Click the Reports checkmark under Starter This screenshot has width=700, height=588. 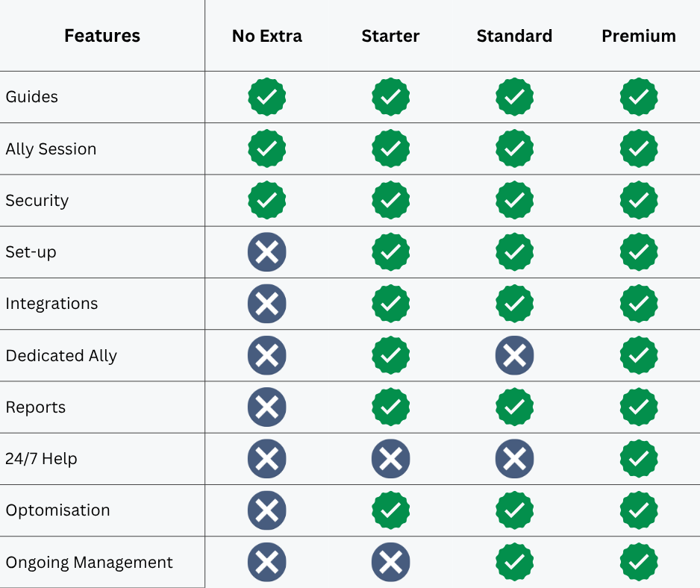click(390, 407)
